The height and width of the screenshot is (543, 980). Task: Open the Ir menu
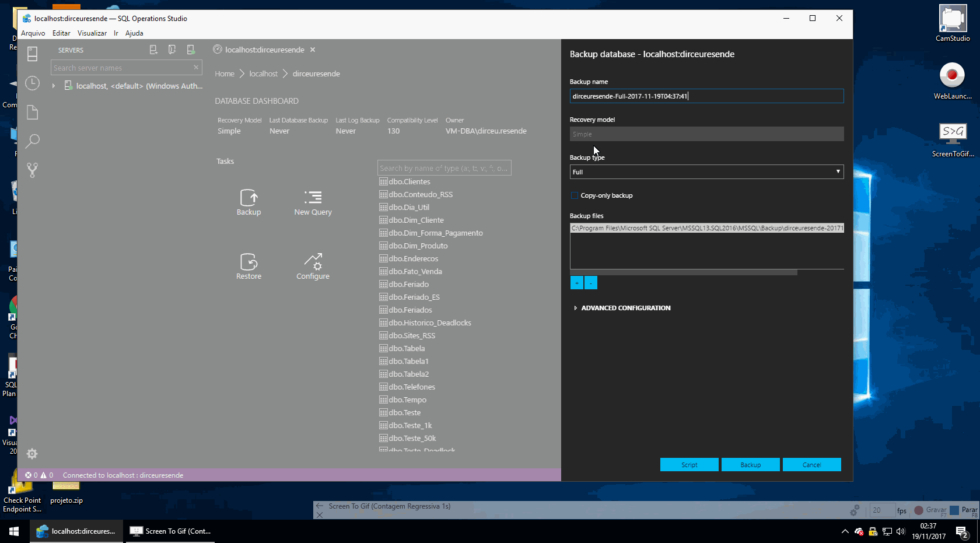tap(116, 33)
